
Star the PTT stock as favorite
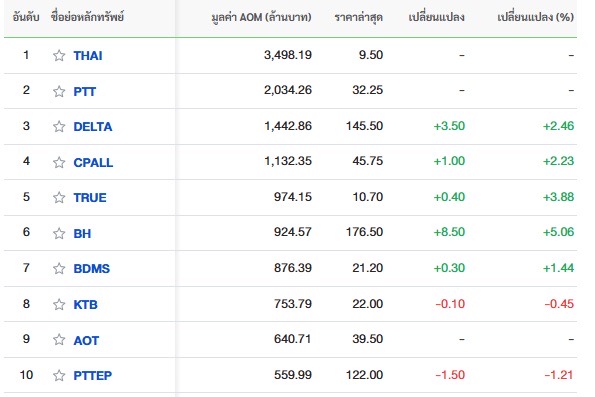pyautogui.click(x=59, y=91)
